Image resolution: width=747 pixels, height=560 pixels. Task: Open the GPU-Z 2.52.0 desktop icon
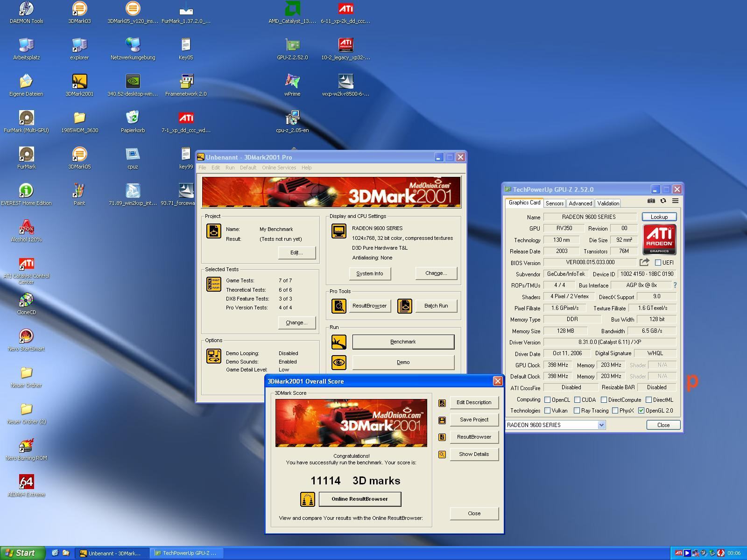coord(292,45)
